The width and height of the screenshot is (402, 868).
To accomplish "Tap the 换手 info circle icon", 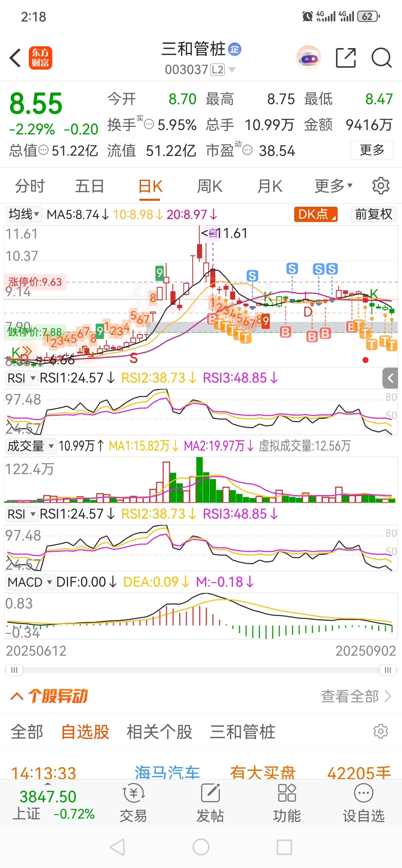I will [149, 125].
